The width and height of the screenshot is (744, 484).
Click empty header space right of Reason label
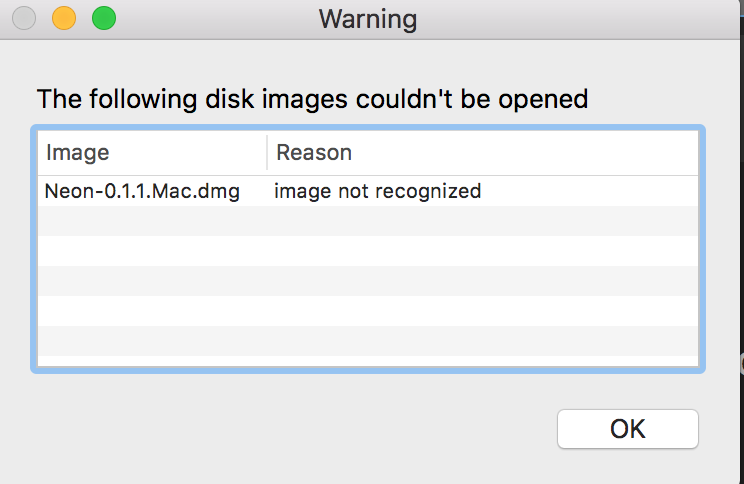(x=524, y=153)
